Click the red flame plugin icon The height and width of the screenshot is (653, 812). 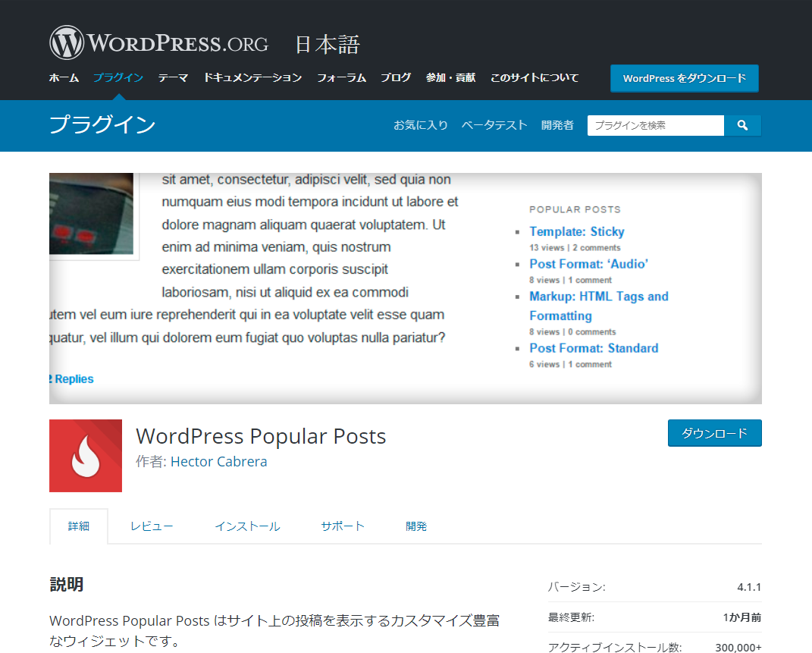[x=86, y=456]
